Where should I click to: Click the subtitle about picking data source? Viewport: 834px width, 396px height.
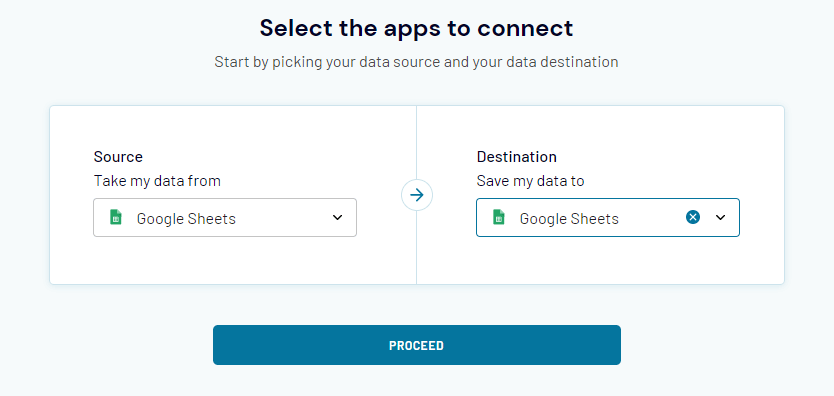(x=416, y=62)
